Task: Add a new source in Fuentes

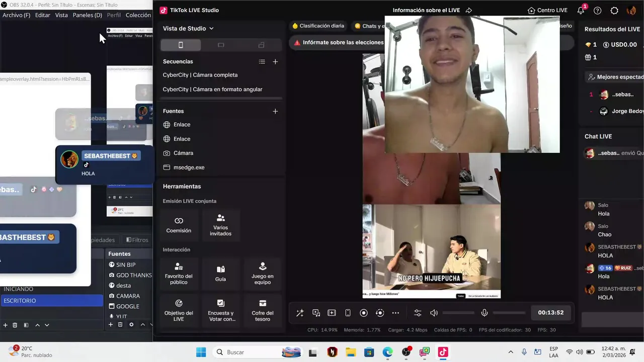Action: click(275, 111)
